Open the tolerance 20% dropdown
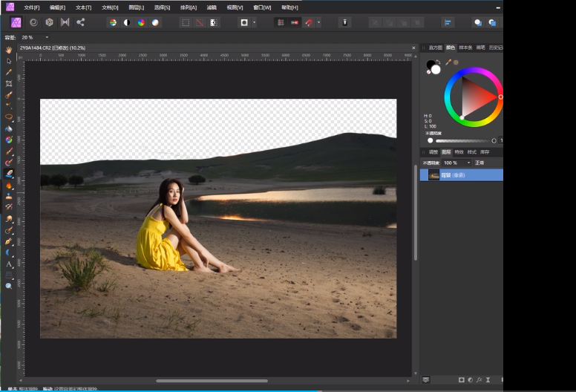 point(47,37)
